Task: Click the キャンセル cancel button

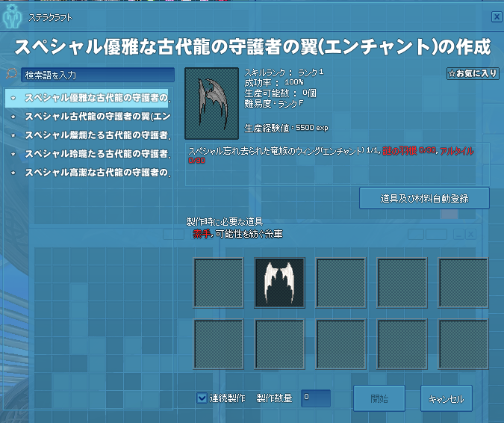Action: click(x=447, y=399)
